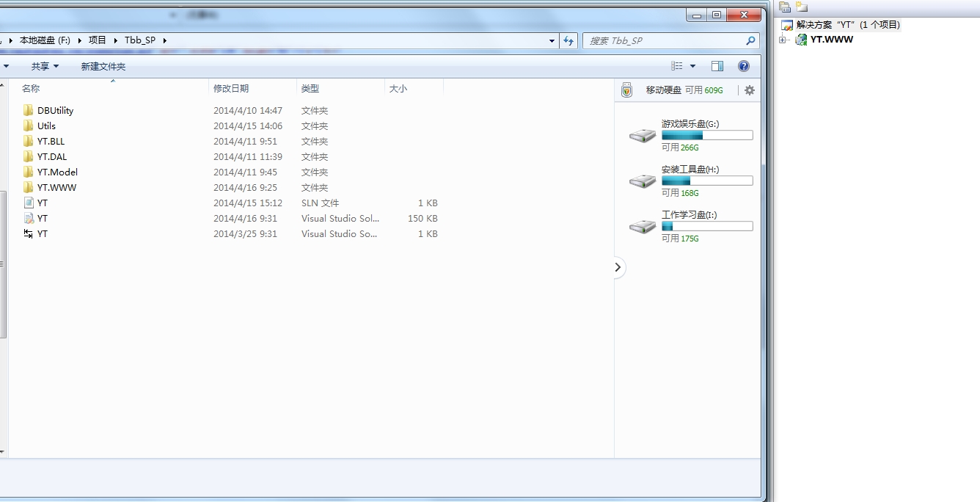Click the 可用 266G text
Viewport: 980px width, 502px height.
(x=680, y=148)
